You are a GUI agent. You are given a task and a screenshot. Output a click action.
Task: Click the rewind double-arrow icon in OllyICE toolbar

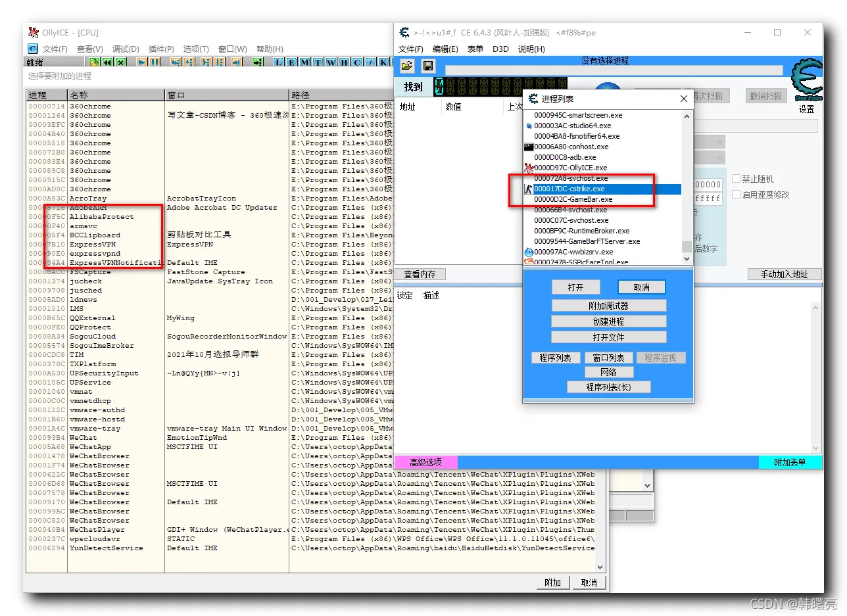coord(107,62)
